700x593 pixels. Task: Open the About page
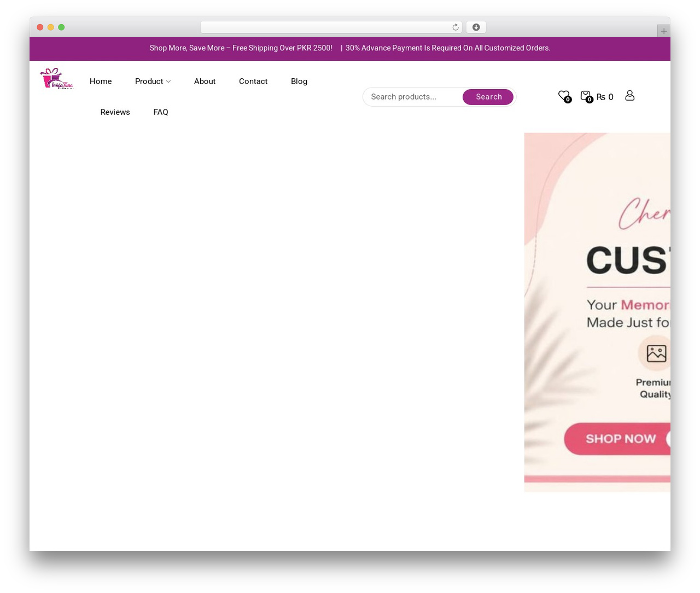click(205, 82)
